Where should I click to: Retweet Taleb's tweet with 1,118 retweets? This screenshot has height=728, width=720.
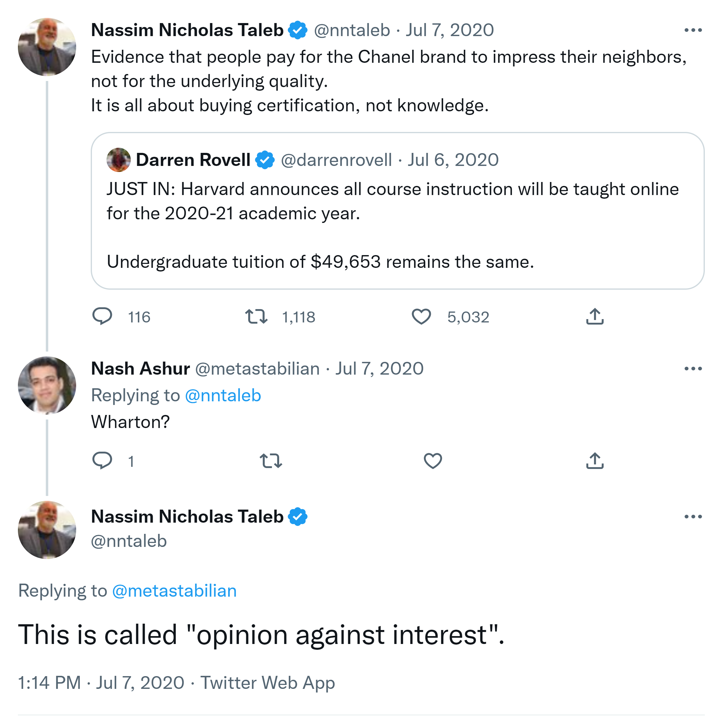(x=256, y=316)
